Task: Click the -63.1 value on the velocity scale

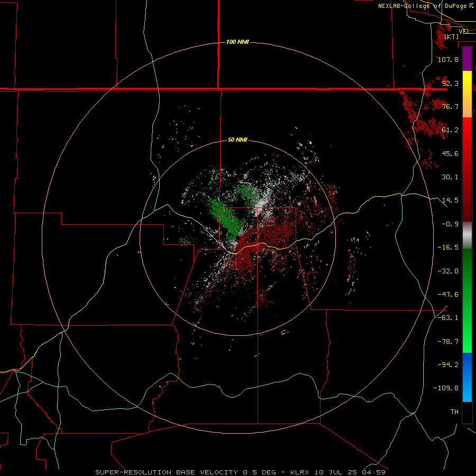Action: point(448,318)
